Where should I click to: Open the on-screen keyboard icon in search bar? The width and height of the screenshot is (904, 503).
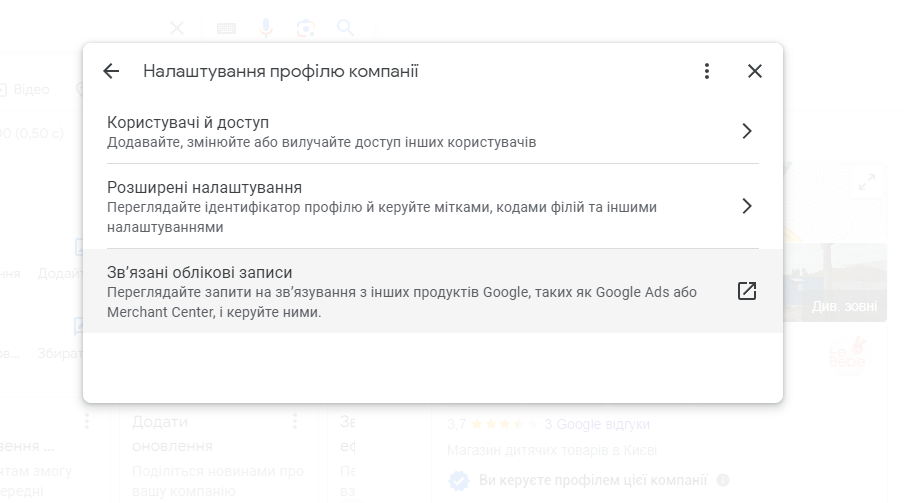pyautogui.click(x=226, y=28)
